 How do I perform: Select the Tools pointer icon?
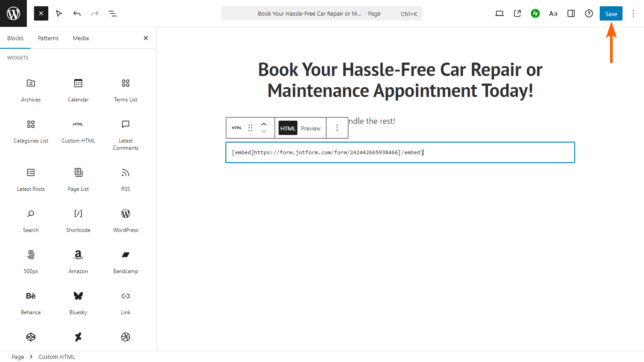[x=59, y=13]
